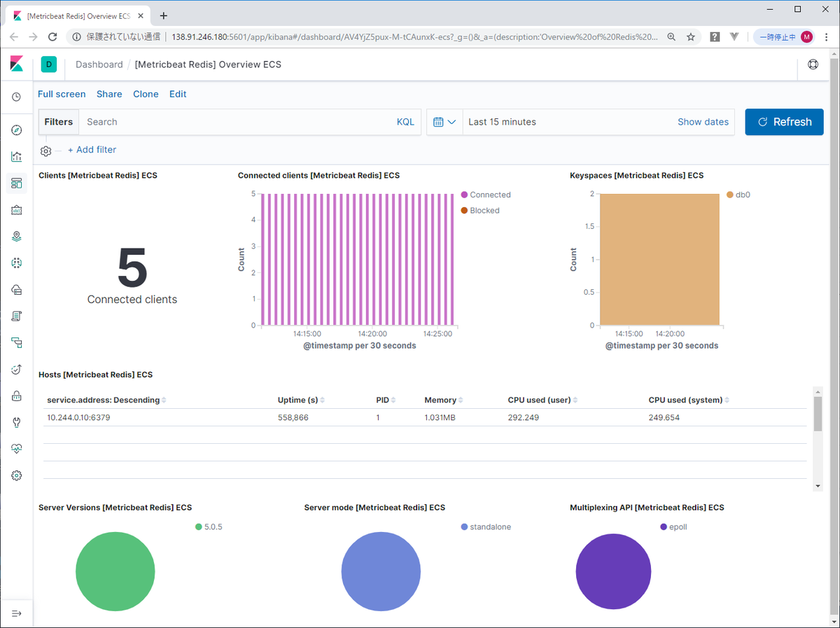Open Uptime icon in sidebar

point(17,370)
